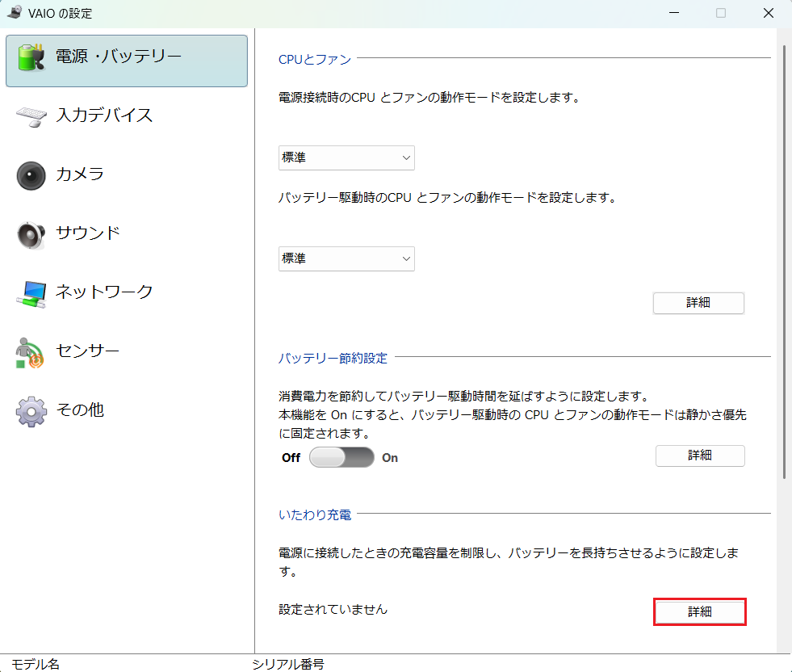Click the Off label of battery saver

tap(291, 458)
